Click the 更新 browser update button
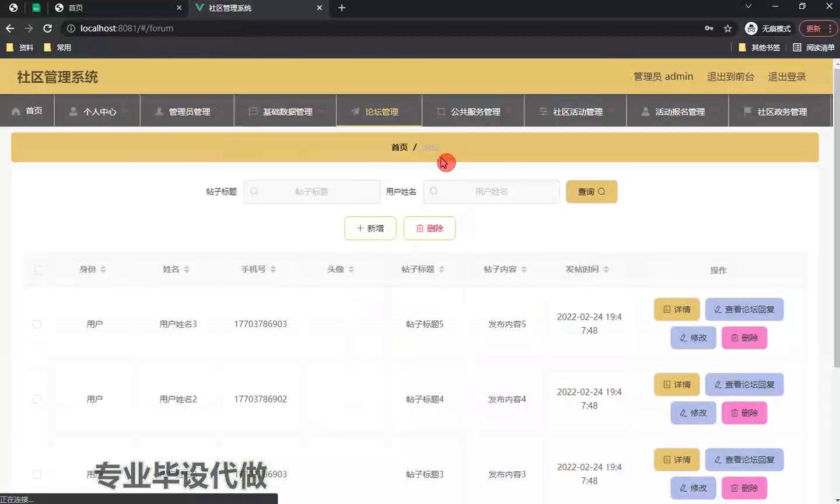Viewport: 840px width, 504px height. coord(818,28)
